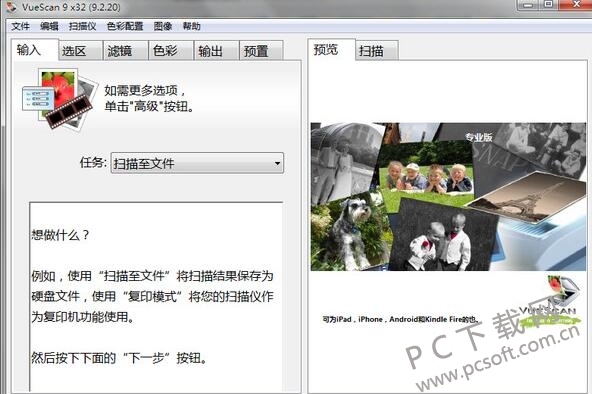Switch to the 扫描 preview tab
This screenshot has width=592, height=394.
377,51
